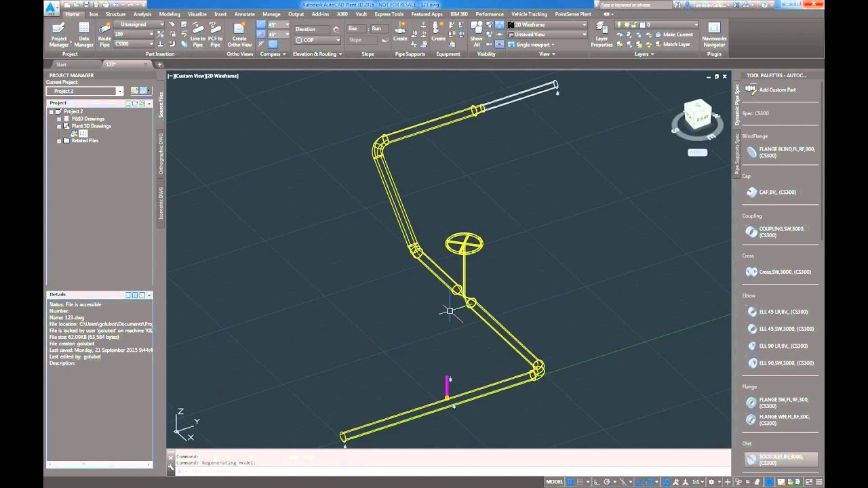Click Create in Equipment panel
This screenshot has height=488, width=868.
pyautogui.click(x=438, y=31)
